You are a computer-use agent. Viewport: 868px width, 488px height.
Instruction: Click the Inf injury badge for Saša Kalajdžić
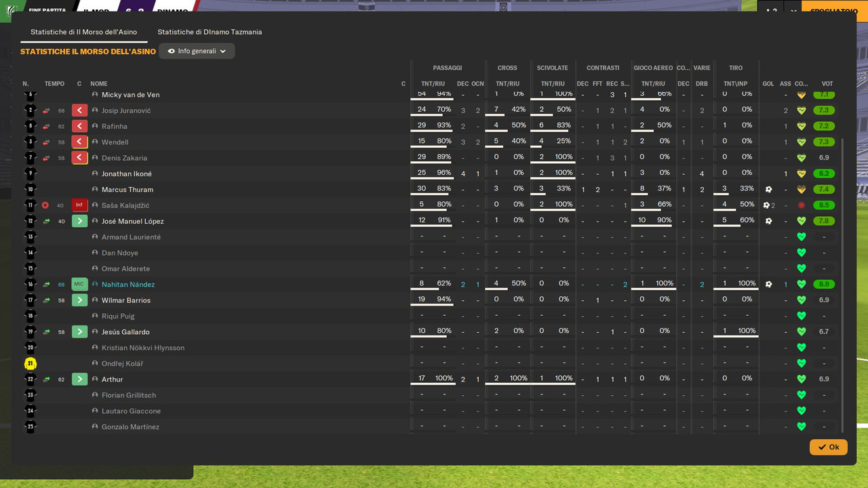[x=80, y=205]
